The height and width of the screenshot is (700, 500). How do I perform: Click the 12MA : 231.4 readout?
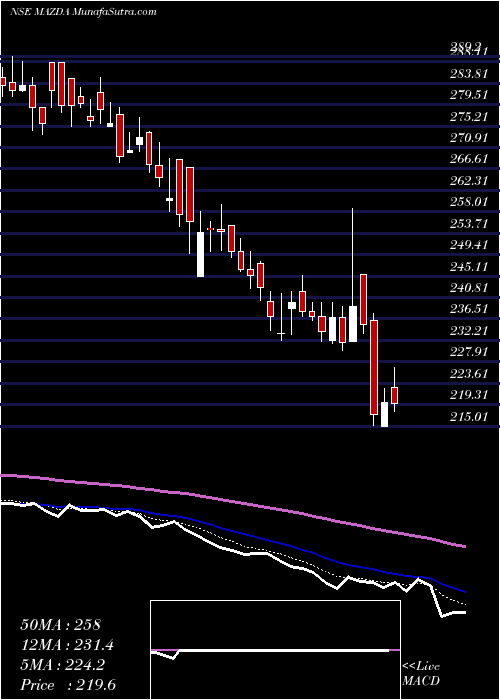(x=67, y=646)
